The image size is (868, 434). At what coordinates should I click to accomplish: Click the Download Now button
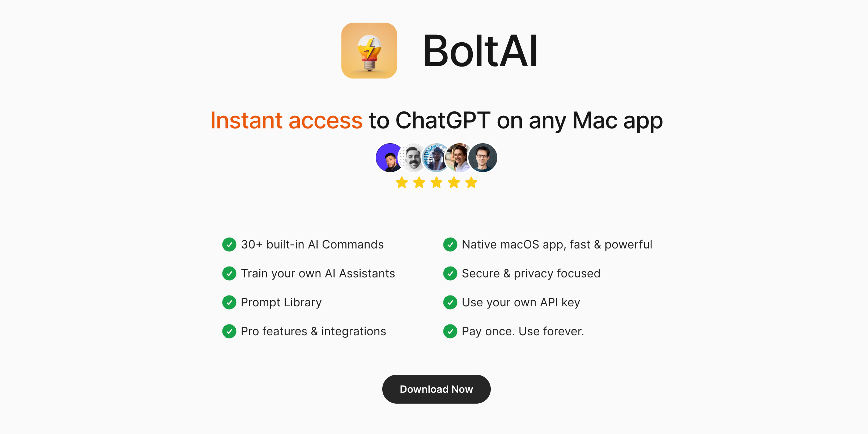[436, 389]
